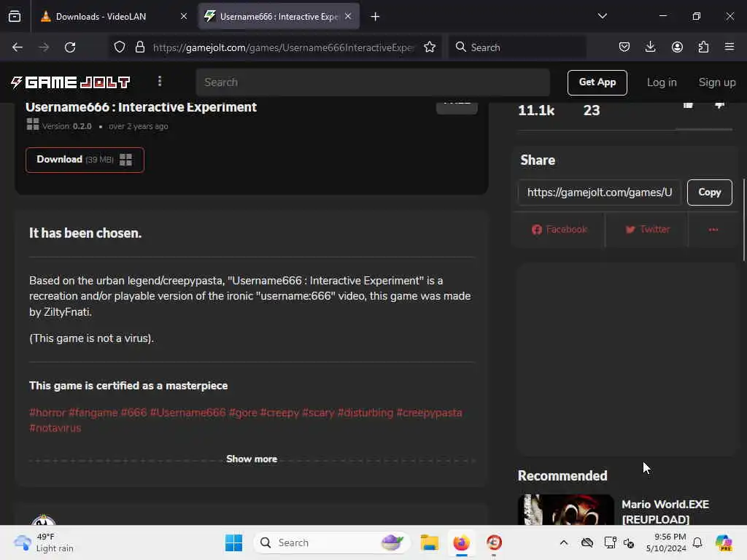
Task: Open the Windows Start menu
Action: (233, 542)
